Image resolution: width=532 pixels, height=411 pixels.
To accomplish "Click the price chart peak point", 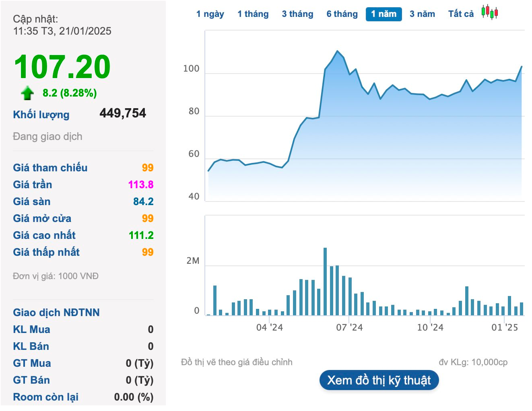I will pyautogui.click(x=337, y=51).
